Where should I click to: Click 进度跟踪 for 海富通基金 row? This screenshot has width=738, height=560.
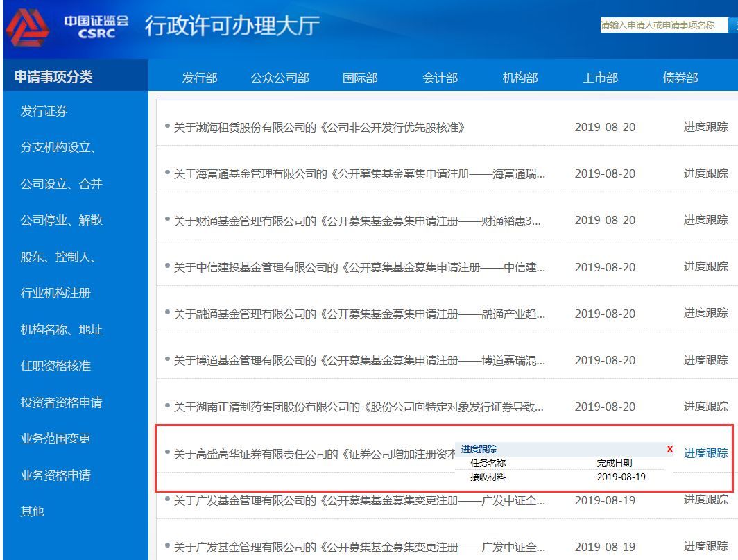[x=705, y=173]
